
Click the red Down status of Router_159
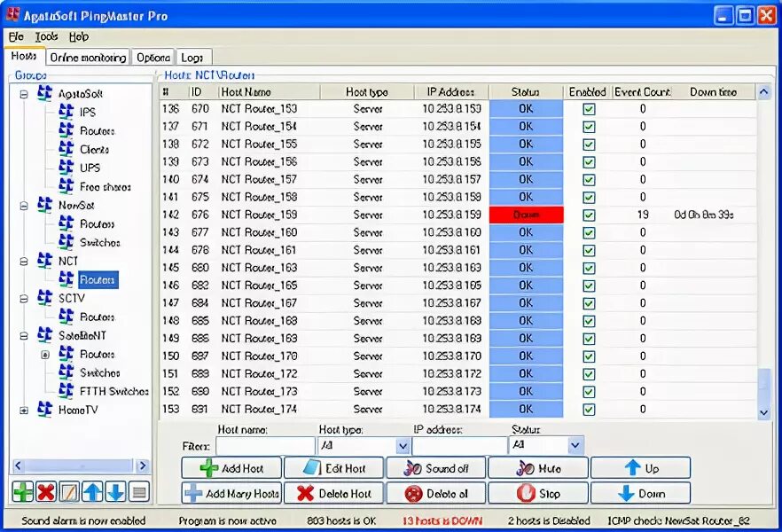click(526, 215)
